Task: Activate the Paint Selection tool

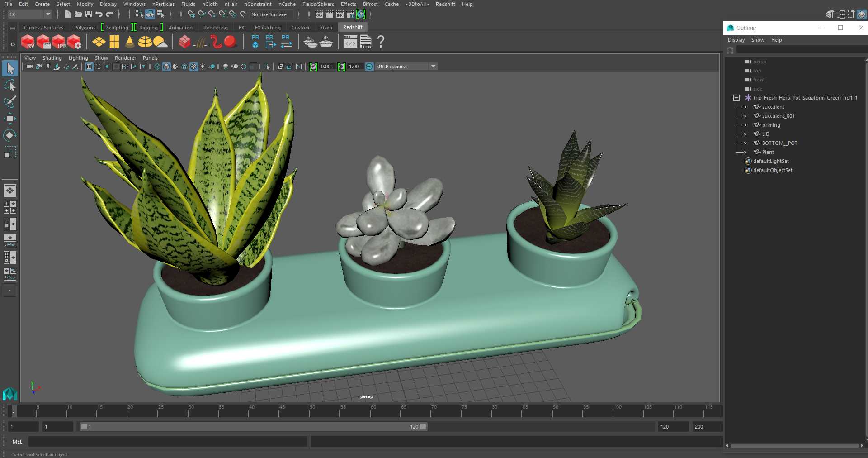Action: (10, 102)
